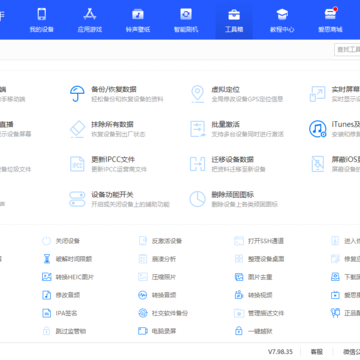360x360 pixels.
Task: Open the 电脑录屏 screen recorder tool
Action: click(x=157, y=331)
